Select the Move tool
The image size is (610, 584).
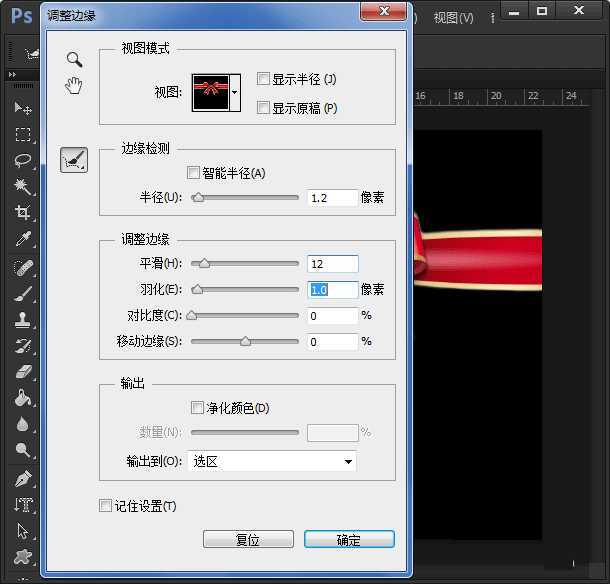tap(22, 108)
